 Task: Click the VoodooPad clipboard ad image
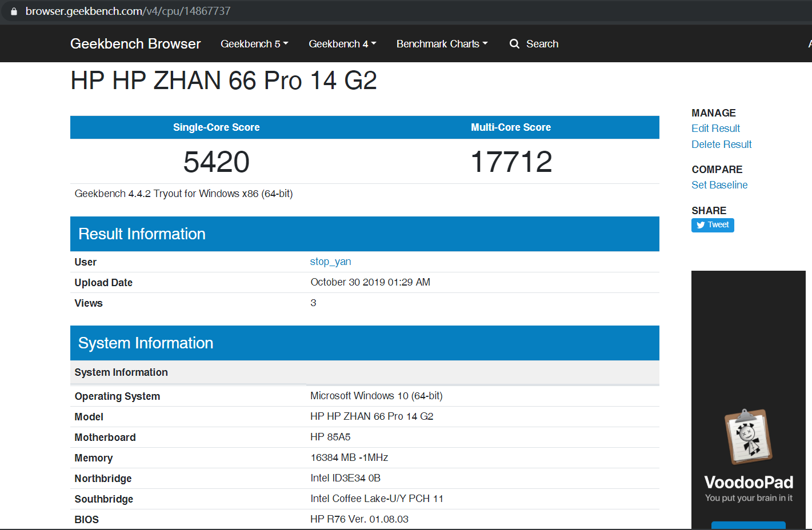[x=749, y=436]
